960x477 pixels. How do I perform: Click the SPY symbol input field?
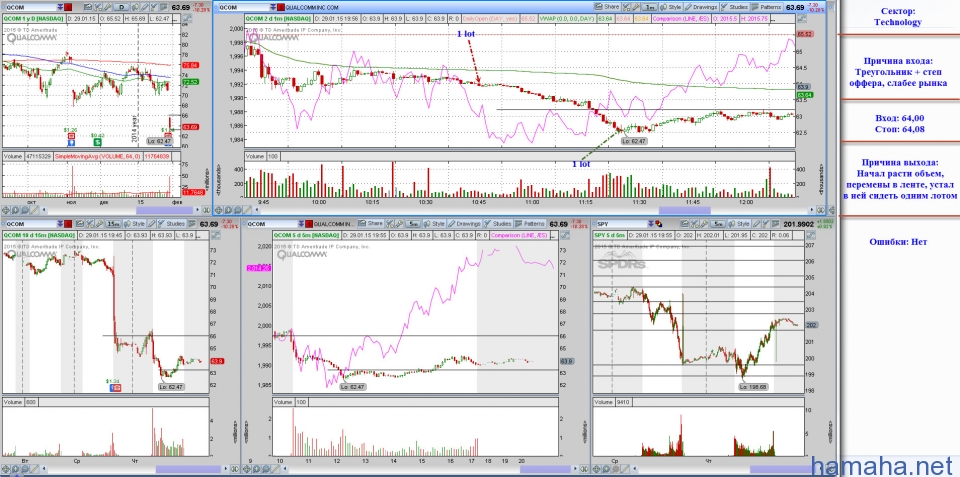point(621,223)
